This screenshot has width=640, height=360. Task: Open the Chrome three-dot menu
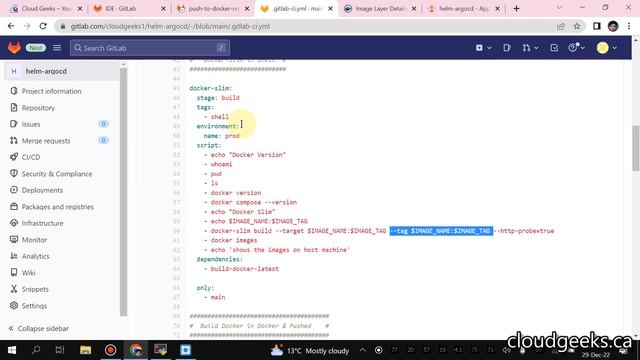[629, 26]
